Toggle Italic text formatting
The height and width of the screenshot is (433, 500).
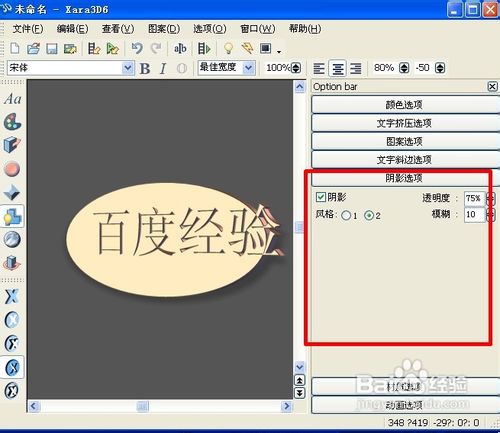click(x=163, y=68)
